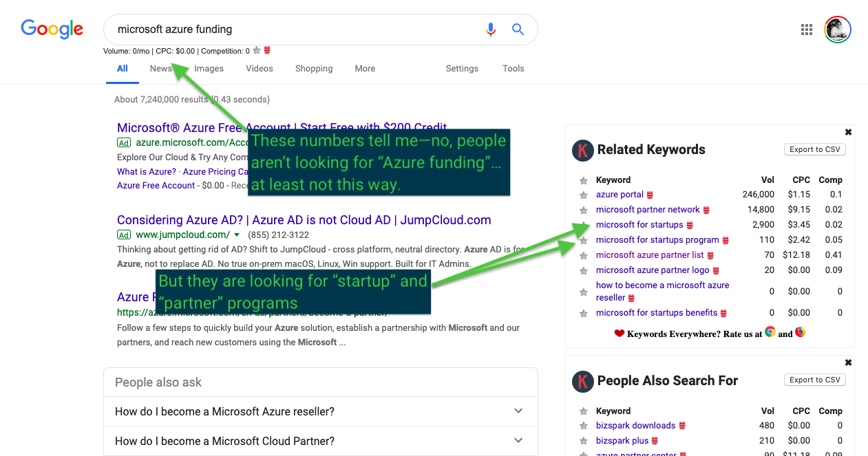Open search Tools menu

pyautogui.click(x=514, y=69)
